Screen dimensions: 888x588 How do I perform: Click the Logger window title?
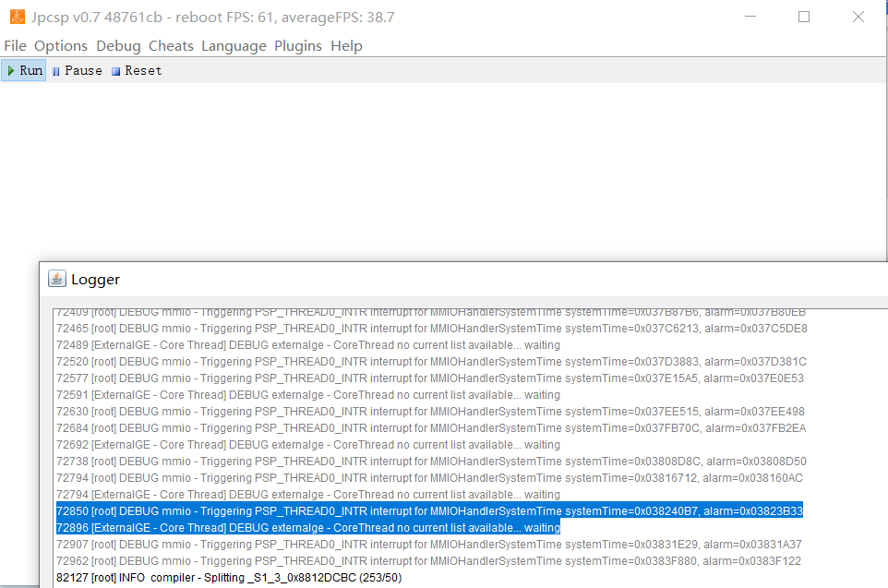point(95,280)
